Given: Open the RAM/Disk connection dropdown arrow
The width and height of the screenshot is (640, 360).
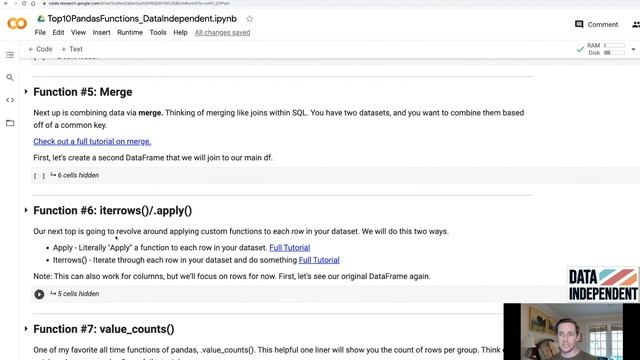Looking at the screenshot, I should (x=633, y=49).
